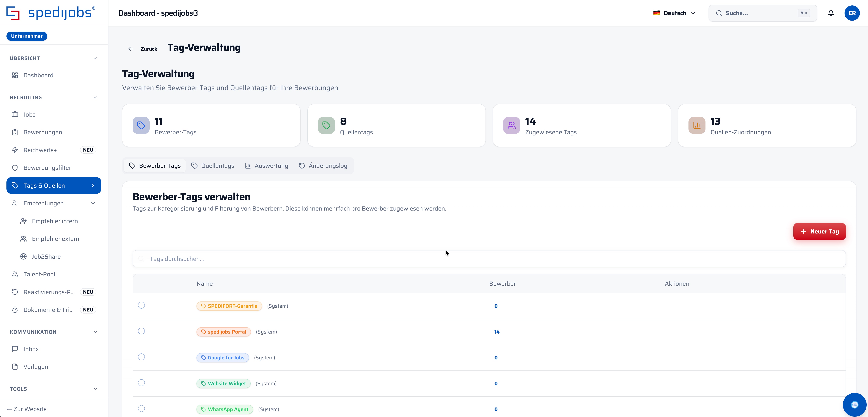The width and height of the screenshot is (868, 417).
Task: Open Talent-Pool in the sidebar
Action: pyautogui.click(x=54, y=274)
